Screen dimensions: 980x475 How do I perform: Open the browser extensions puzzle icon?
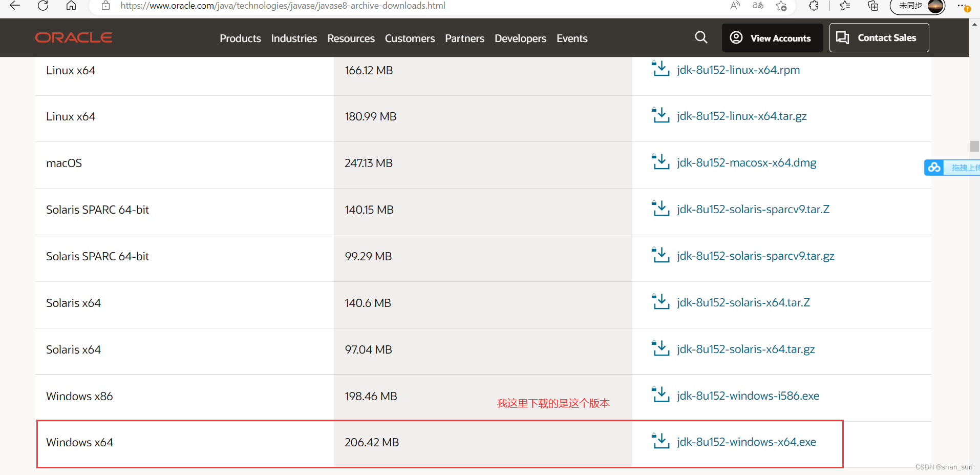(x=814, y=6)
